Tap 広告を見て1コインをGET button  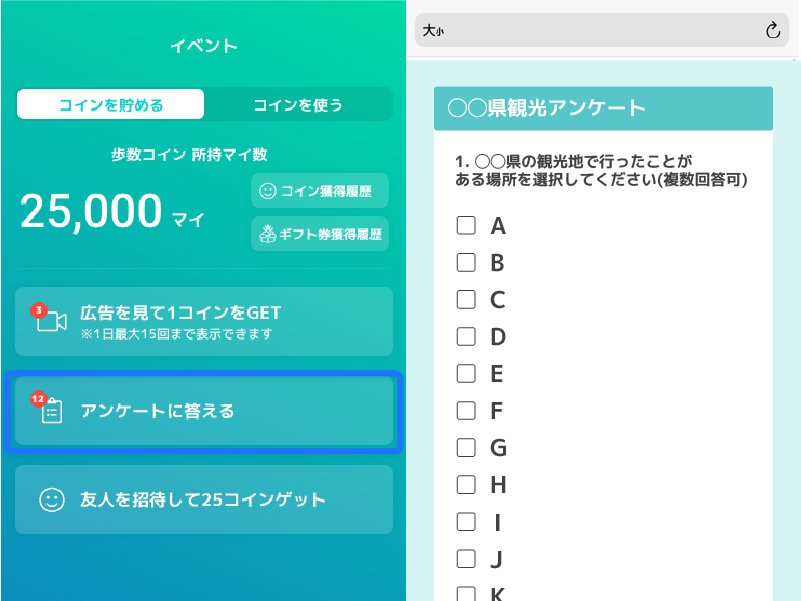pyautogui.click(x=204, y=321)
